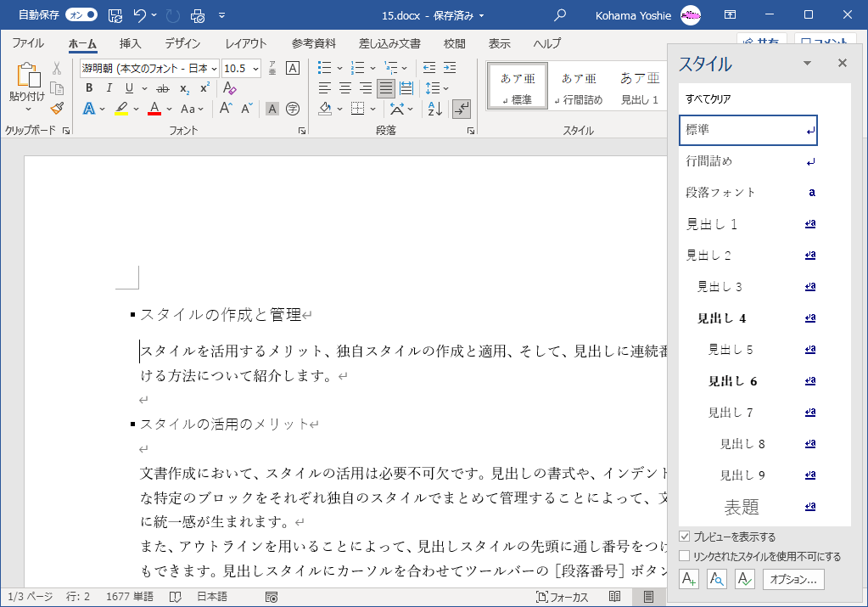
Task: Apply strikethrough formatting to text
Action: point(162,88)
